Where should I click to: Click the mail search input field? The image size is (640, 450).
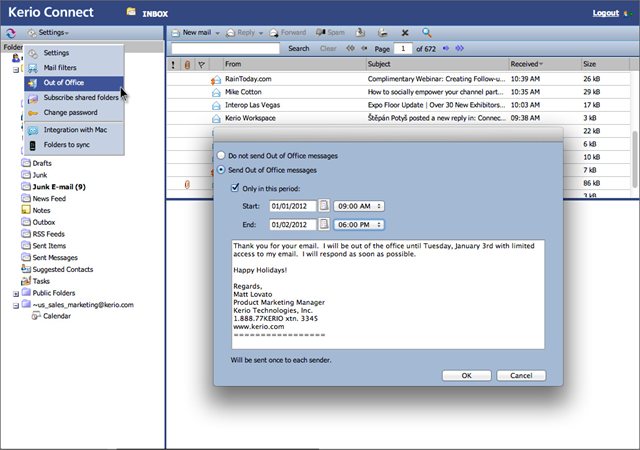226,48
